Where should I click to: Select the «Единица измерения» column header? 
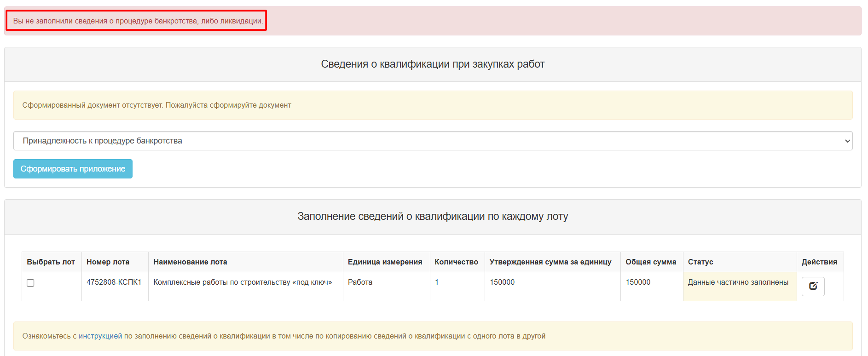point(385,262)
